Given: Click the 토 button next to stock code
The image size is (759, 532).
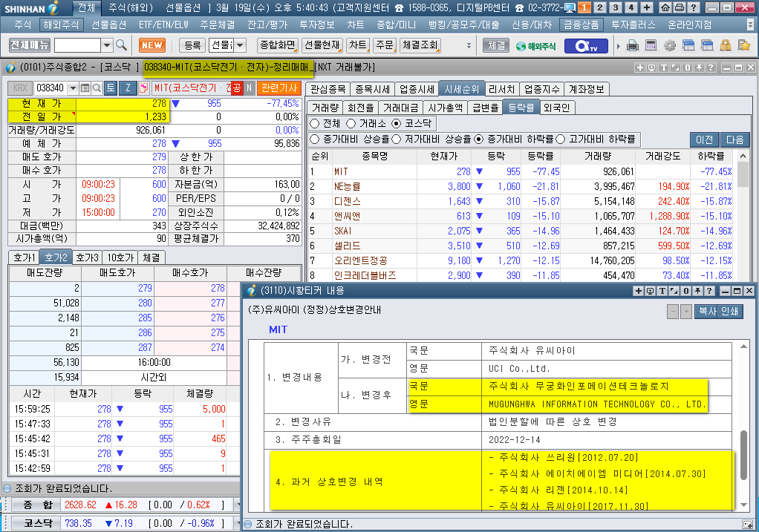Looking at the screenshot, I should click(x=111, y=88).
